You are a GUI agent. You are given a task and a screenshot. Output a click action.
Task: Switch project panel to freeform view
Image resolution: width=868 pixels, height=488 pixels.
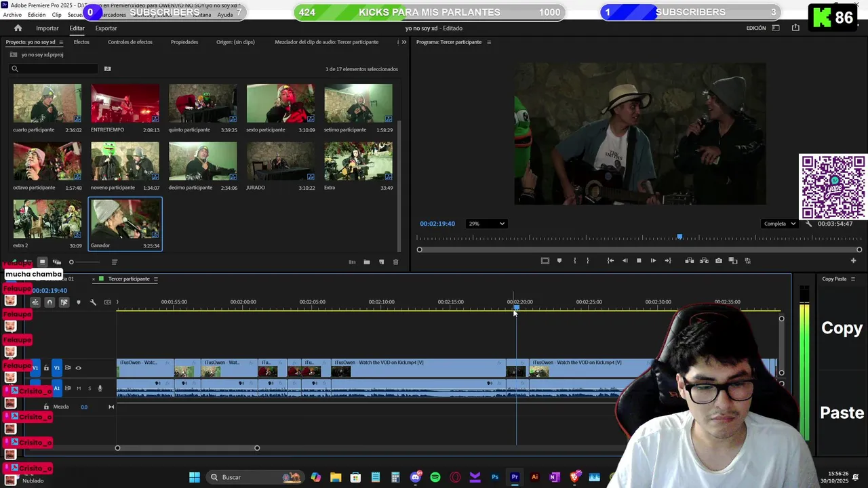tap(57, 262)
